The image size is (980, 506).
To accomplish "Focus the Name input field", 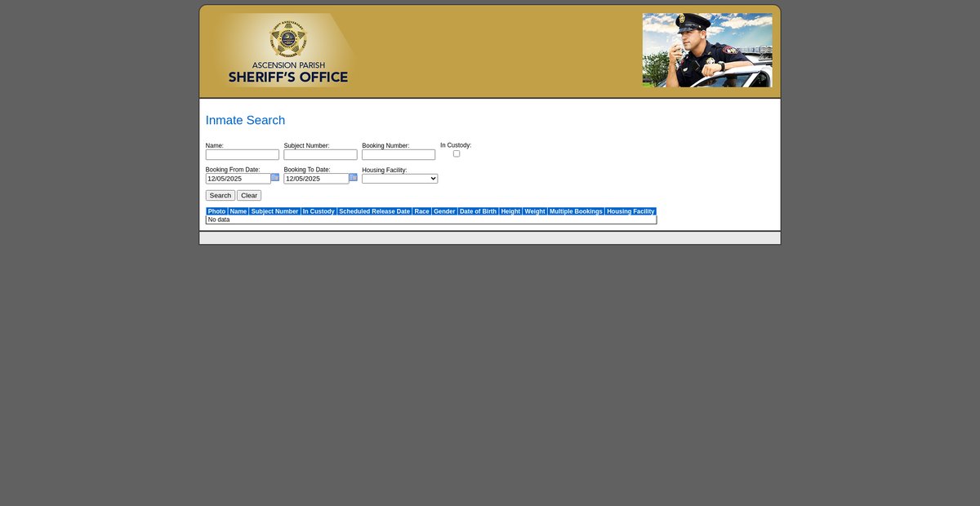I will coord(243,154).
